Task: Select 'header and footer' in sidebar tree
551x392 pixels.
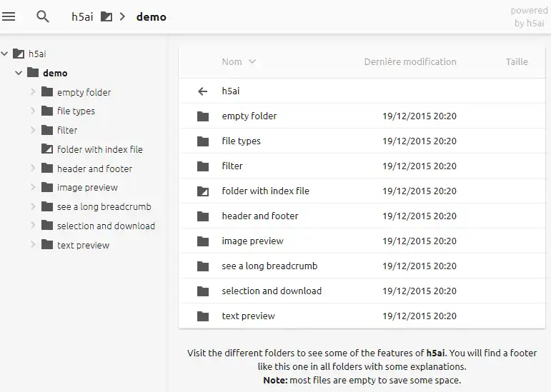Action: tap(94, 169)
